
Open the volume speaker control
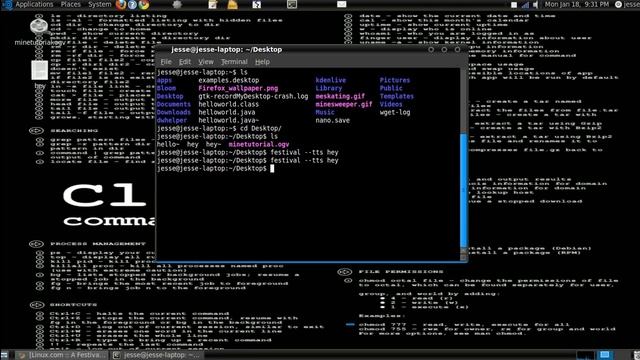coord(535,5)
